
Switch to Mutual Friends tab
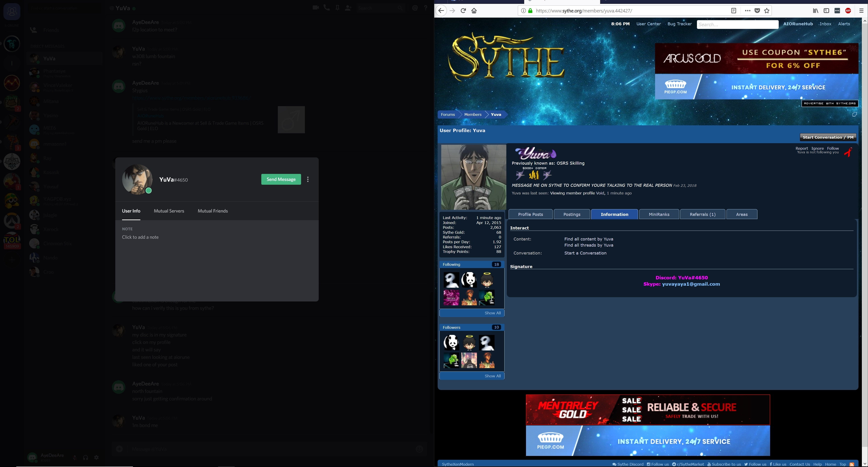pos(213,211)
